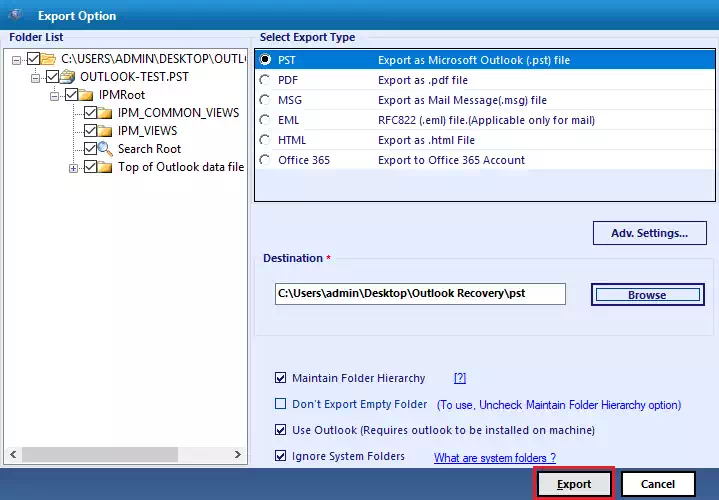Screen dimensions: 719x500
Task: Select the PDF export type radio button
Action: [265, 80]
